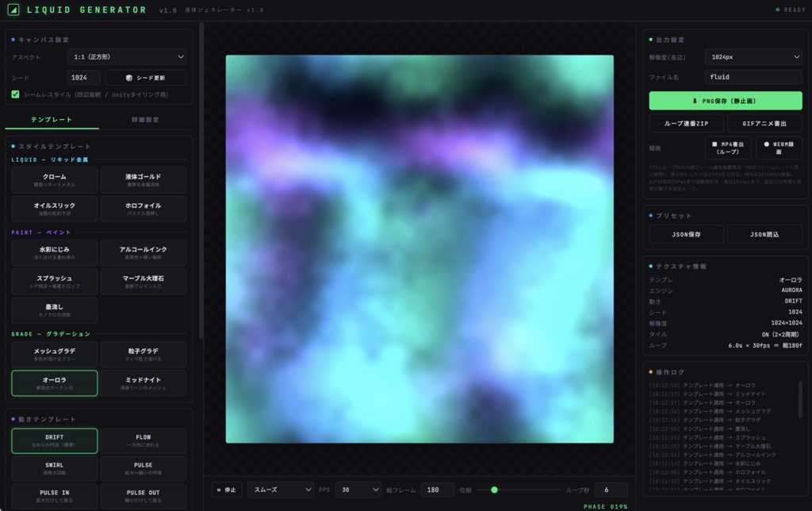Apply the 粒子グラデ gradient template
This screenshot has width=812, height=511.
tap(143, 354)
